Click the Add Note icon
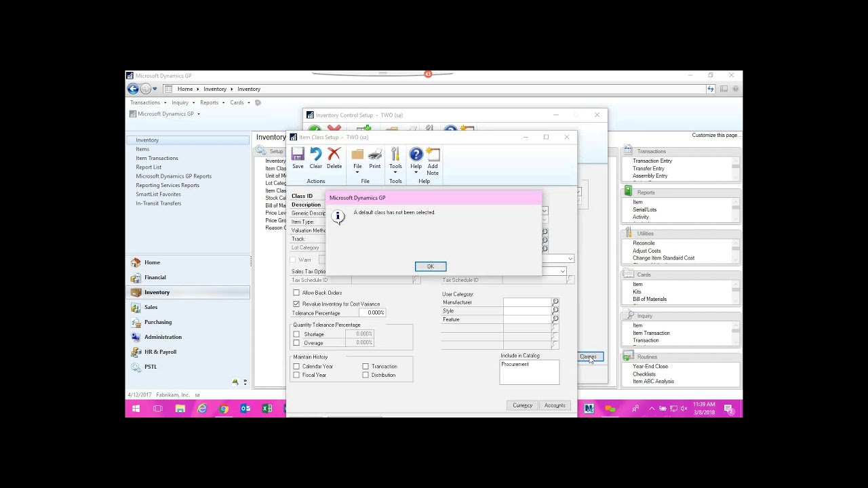 tap(433, 162)
